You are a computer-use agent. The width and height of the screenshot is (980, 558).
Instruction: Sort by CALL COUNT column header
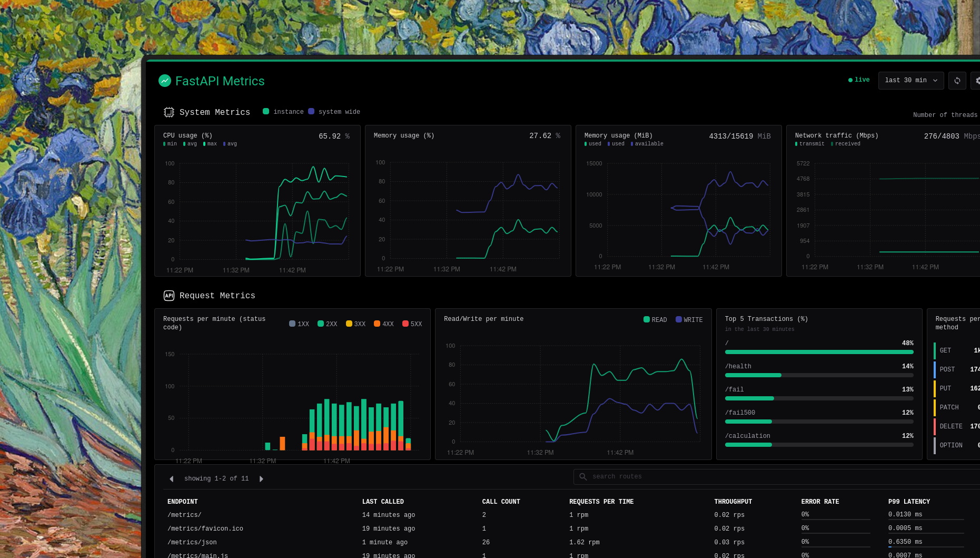click(501, 502)
